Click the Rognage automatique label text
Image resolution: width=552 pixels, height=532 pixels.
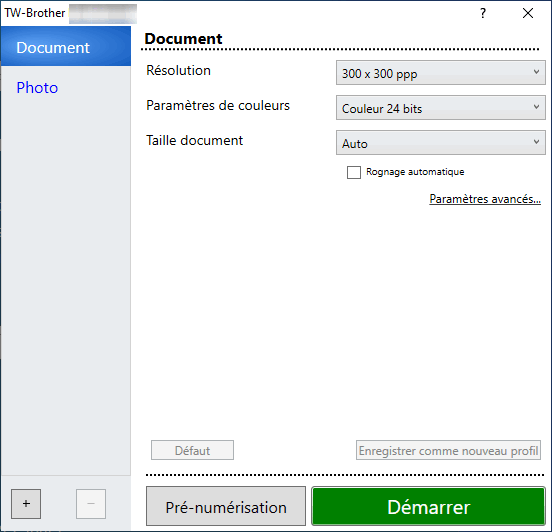click(x=415, y=172)
